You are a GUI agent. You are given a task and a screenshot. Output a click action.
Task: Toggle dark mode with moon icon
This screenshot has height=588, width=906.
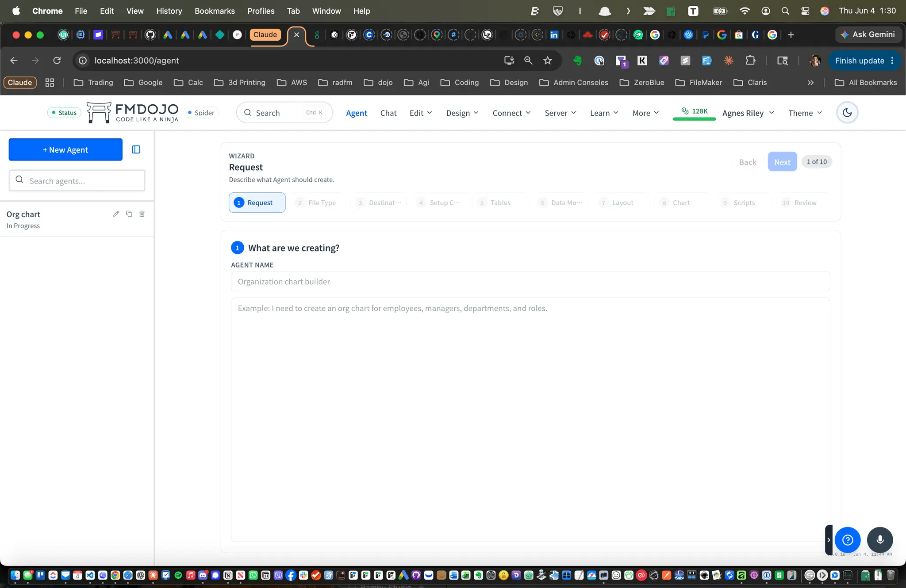pos(847,112)
